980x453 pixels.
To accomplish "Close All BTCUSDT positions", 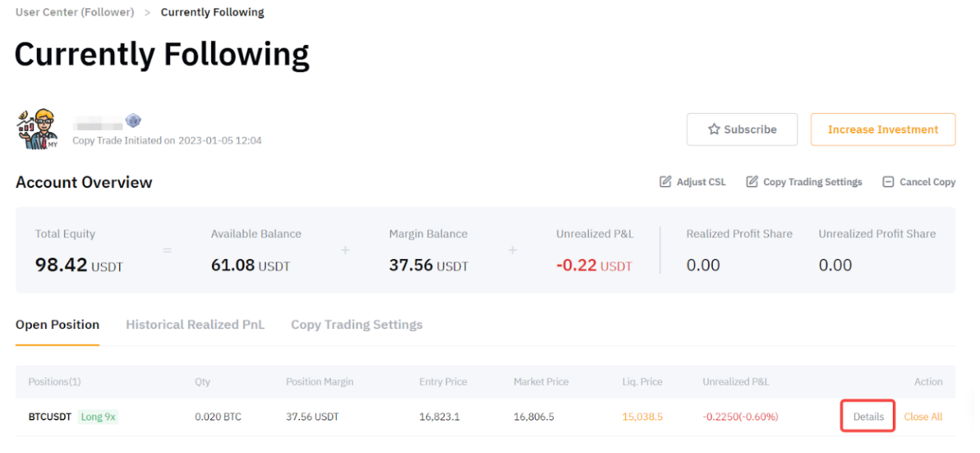I will point(923,417).
